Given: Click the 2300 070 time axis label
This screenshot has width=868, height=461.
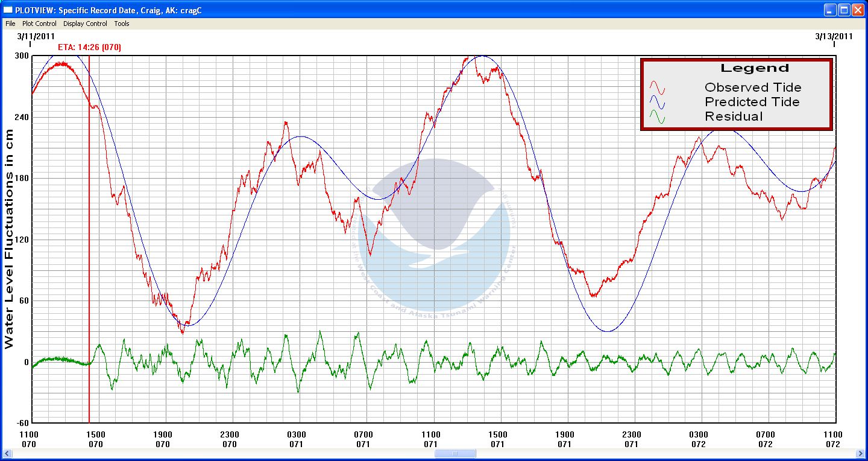Looking at the screenshot, I should coord(230,439).
